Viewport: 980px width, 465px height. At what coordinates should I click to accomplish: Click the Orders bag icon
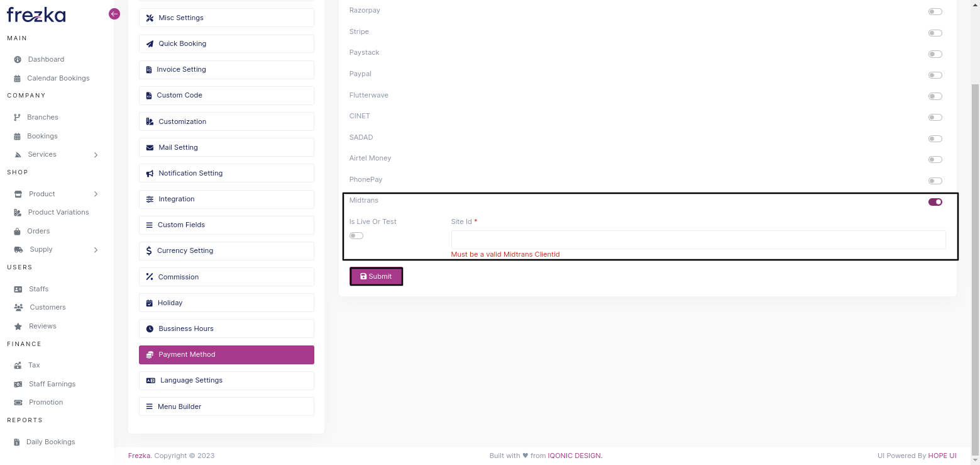18,232
